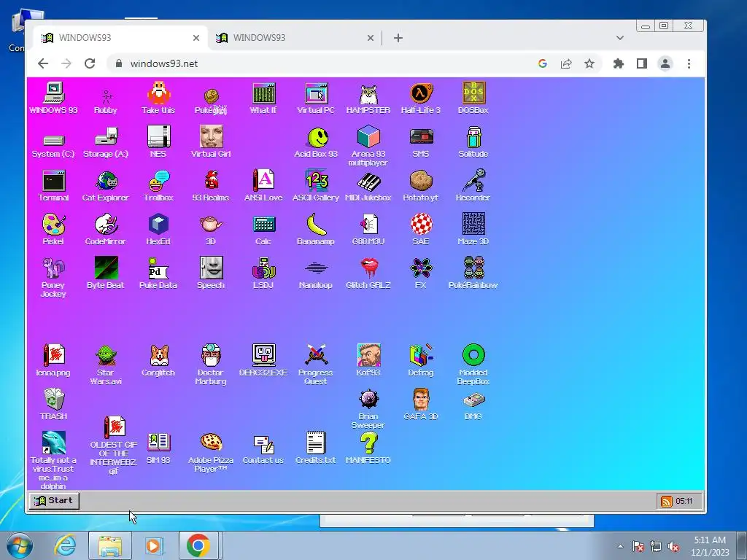Launch the Glitch GRLZ lips icon

point(368,268)
